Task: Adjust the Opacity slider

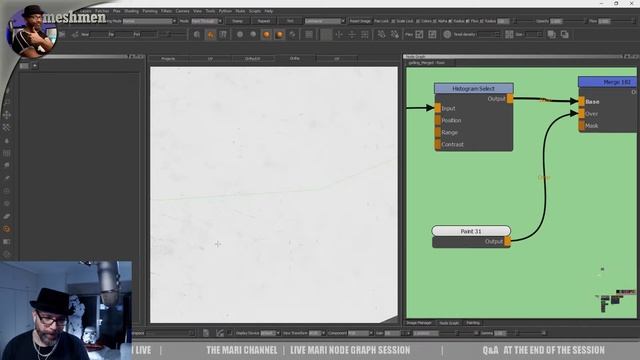Action: 574,21
